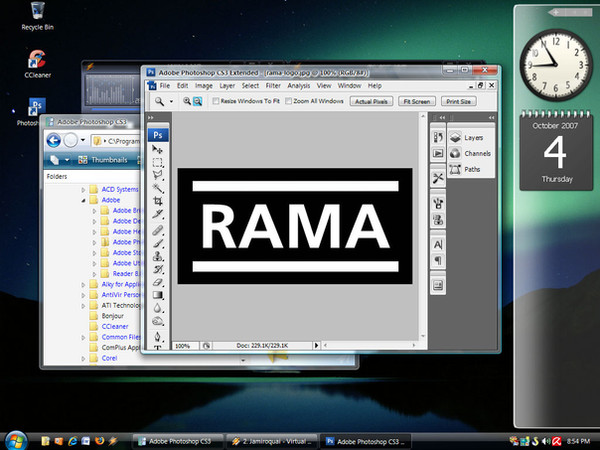Choose the Lasso tool
Viewport: 600px width, 450px height.
tap(158, 175)
